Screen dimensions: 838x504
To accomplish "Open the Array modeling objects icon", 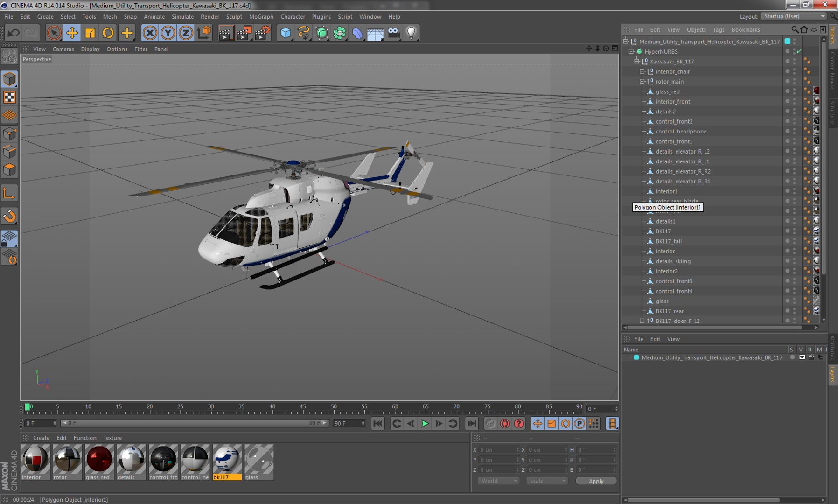I will click(340, 33).
